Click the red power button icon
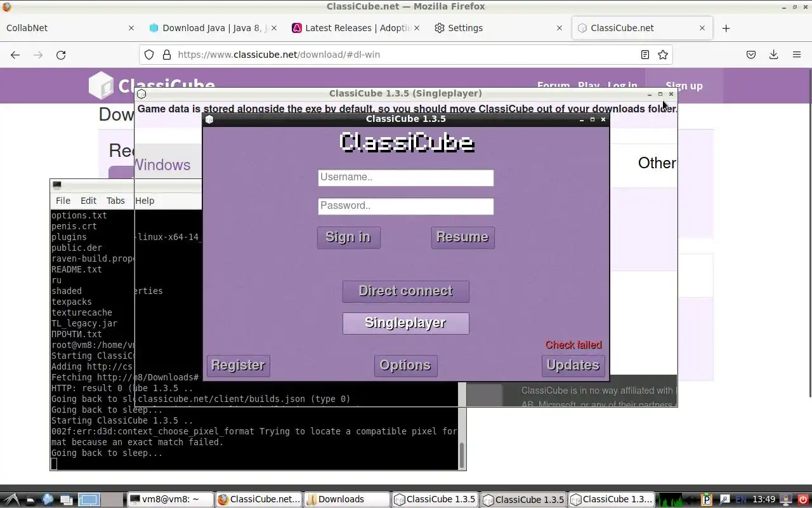 pos(802,499)
